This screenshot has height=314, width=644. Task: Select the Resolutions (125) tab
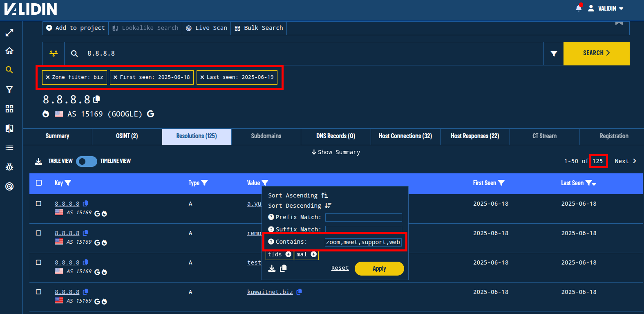click(197, 136)
